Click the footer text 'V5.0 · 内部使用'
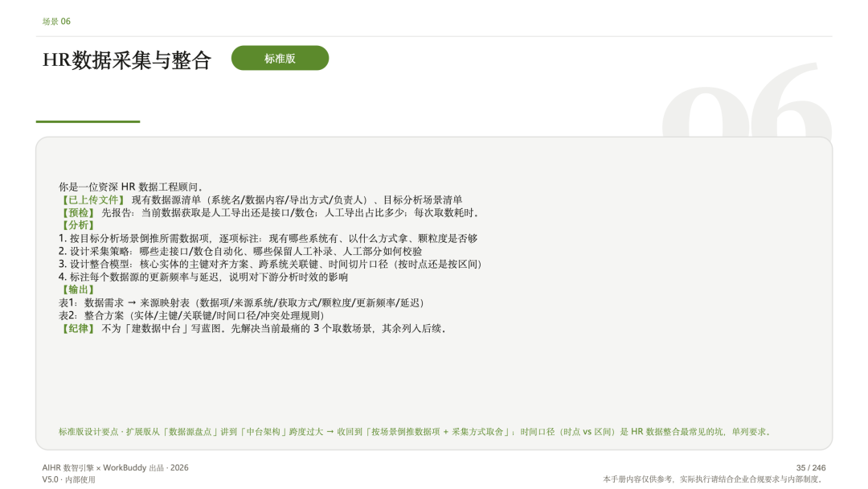Screen dimensions: 868x489 click(x=68, y=479)
